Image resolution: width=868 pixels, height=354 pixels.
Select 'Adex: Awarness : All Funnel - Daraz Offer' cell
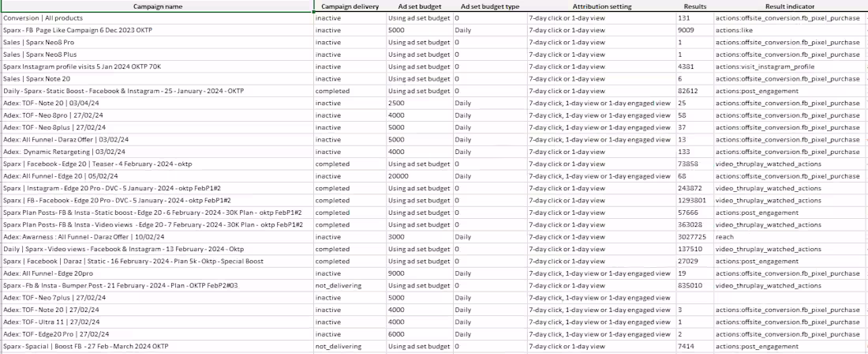(x=157, y=237)
